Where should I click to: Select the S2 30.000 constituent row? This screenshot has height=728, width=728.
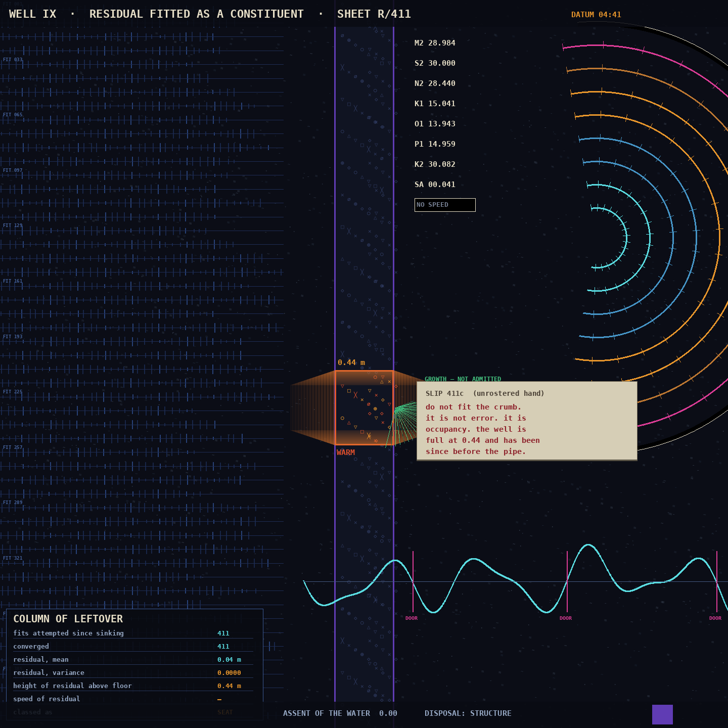click(435, 63)
